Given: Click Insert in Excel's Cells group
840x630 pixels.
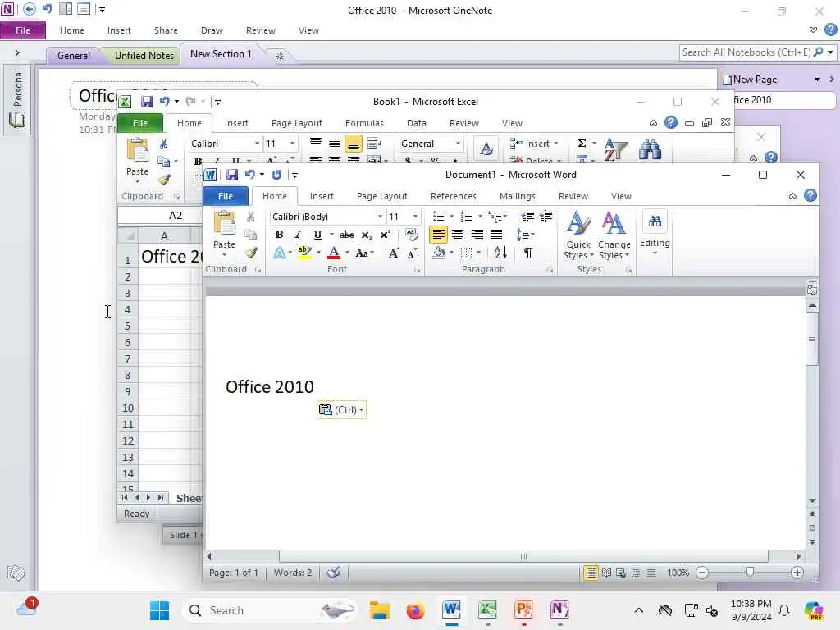Looking at the screenshot, I should pos(534,144).
